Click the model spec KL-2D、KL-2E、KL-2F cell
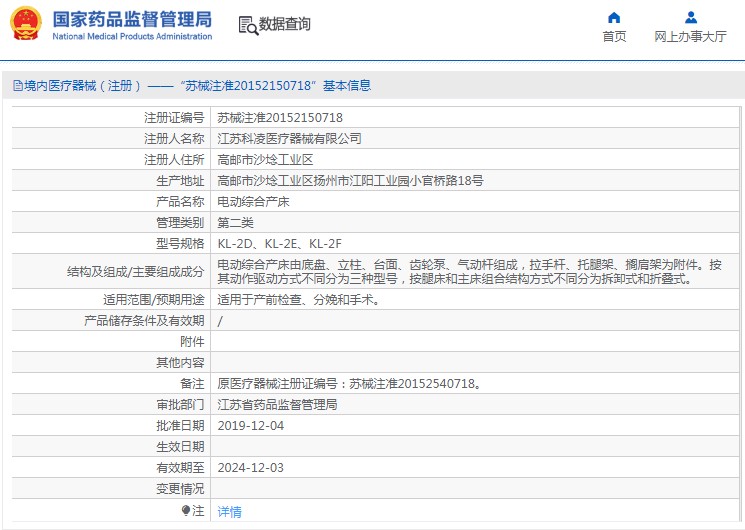This screenshot has height=530, width=745. 475,243
